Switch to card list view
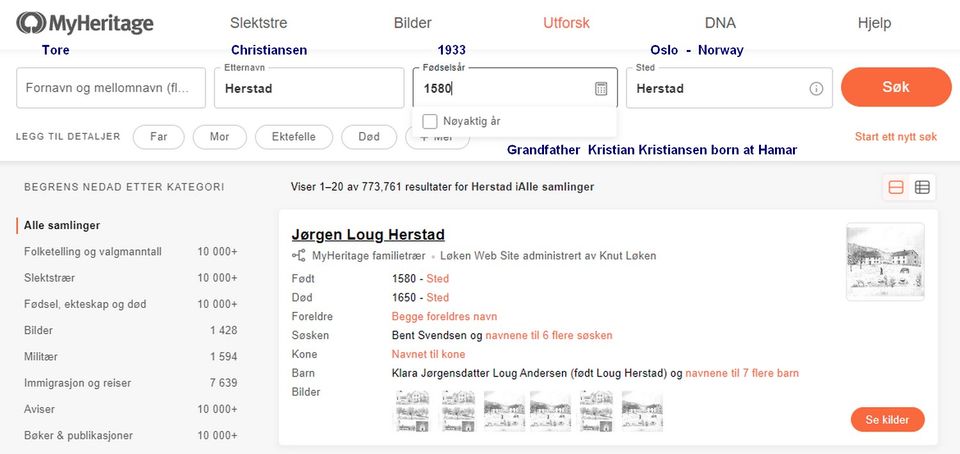 896,187
